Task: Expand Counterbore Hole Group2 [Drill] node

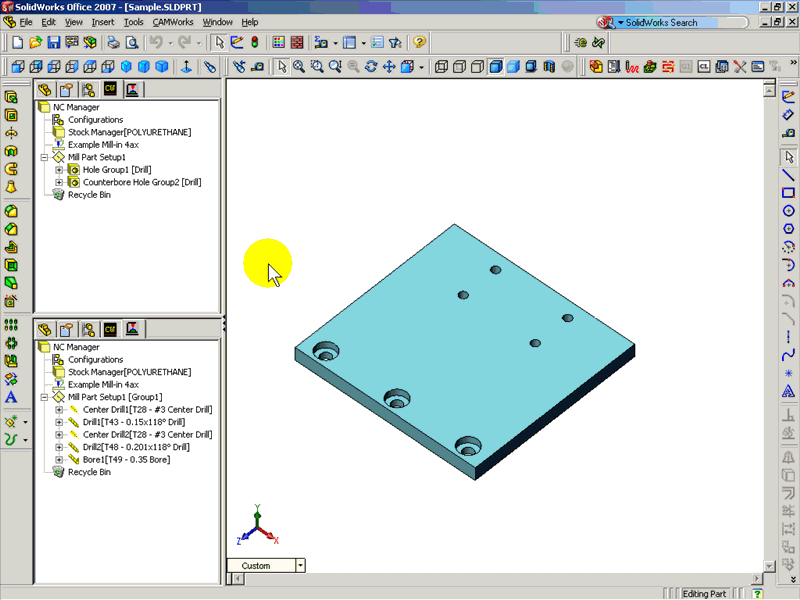Action: 59,182
